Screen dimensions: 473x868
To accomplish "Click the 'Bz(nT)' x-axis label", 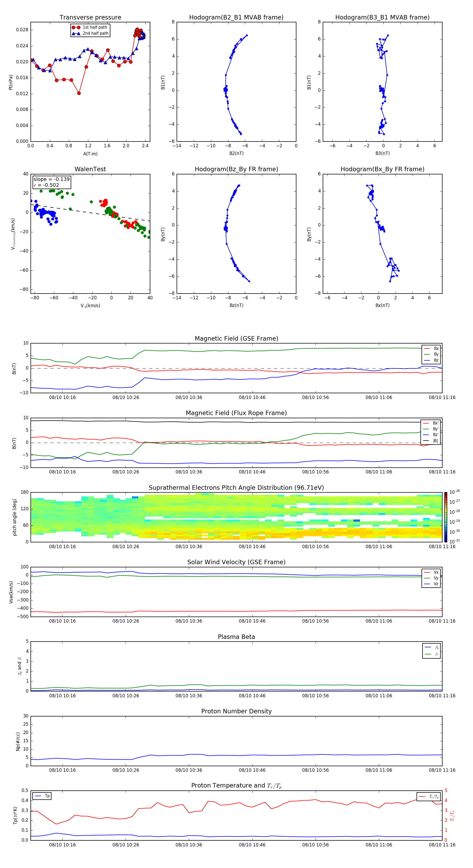I will click(x=236, y=305).
